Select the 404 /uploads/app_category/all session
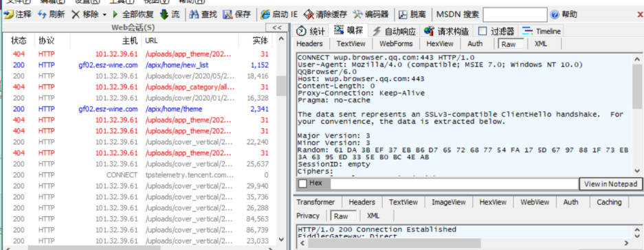Viewport: 644px width, 250px height. pos(138,87)
